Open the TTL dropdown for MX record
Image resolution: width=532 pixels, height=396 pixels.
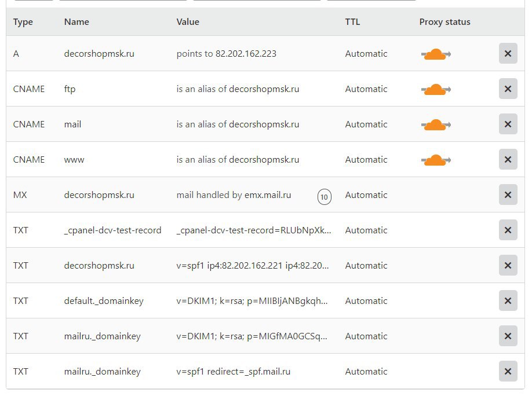tap(366, 195)
